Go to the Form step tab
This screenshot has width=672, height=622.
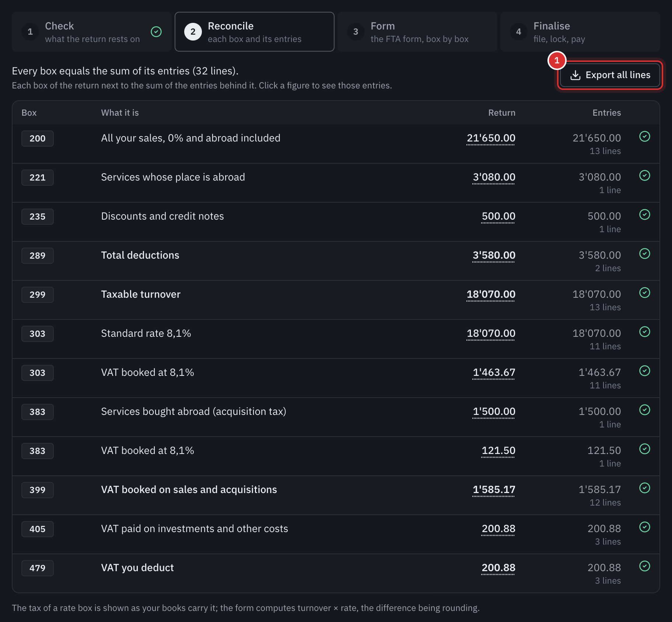coord(417,32)
